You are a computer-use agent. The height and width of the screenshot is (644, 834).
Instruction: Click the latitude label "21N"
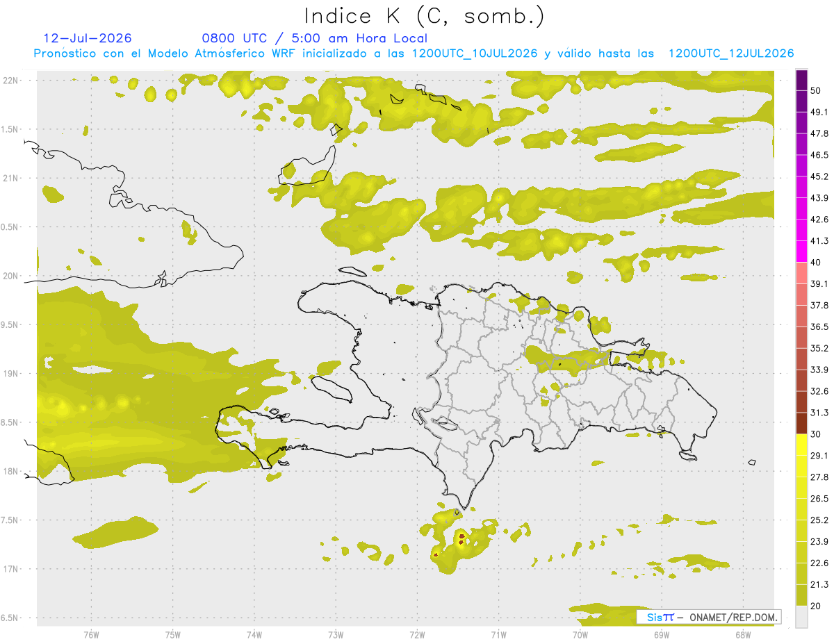point(10,178)
